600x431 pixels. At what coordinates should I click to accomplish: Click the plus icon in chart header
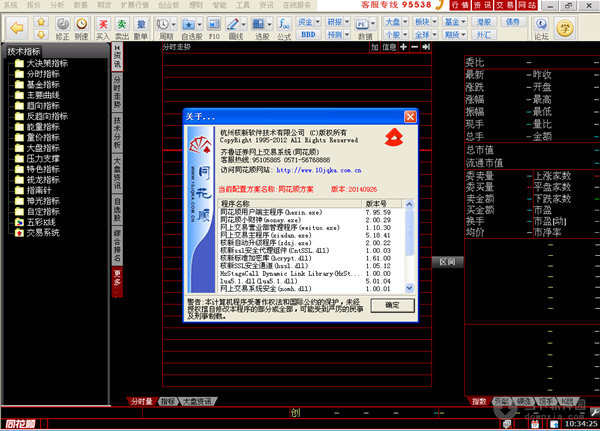(403, 47)
